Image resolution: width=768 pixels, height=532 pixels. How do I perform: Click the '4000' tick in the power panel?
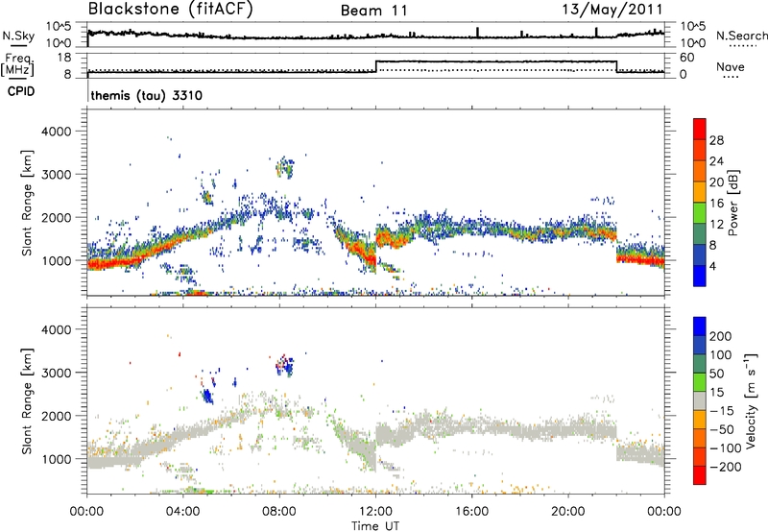point(57,132)
